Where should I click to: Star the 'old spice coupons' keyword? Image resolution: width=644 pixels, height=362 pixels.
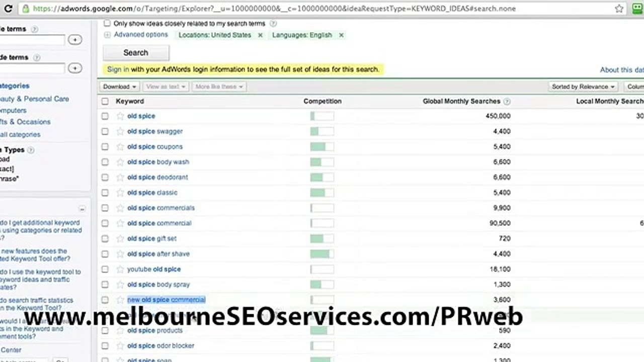pyautogui.click(x=120, y=147)
